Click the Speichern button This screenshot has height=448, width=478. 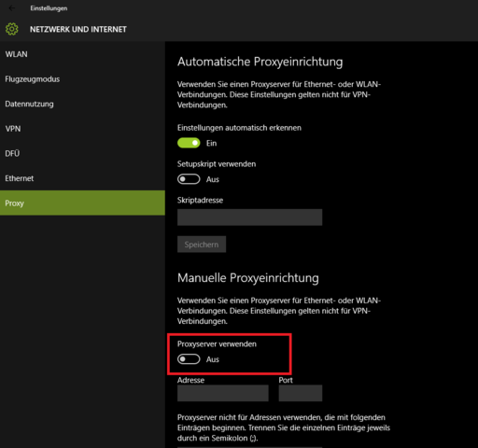[x=202, y=245]
